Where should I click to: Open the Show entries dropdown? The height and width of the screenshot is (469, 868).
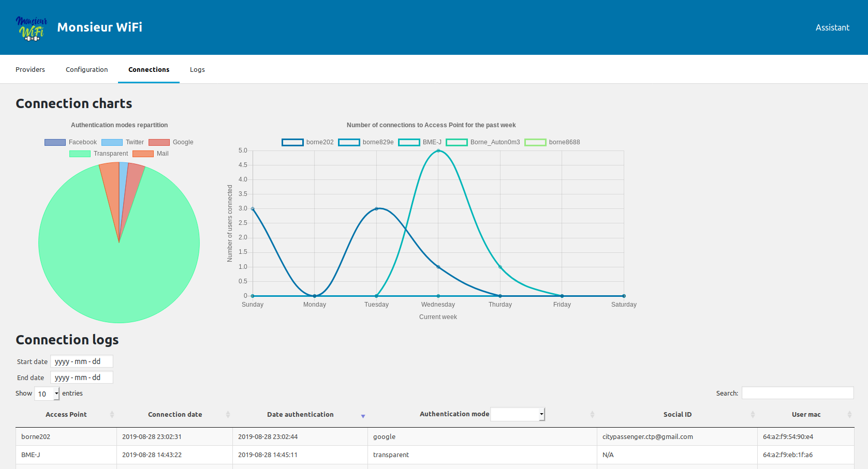coord(47,394)
